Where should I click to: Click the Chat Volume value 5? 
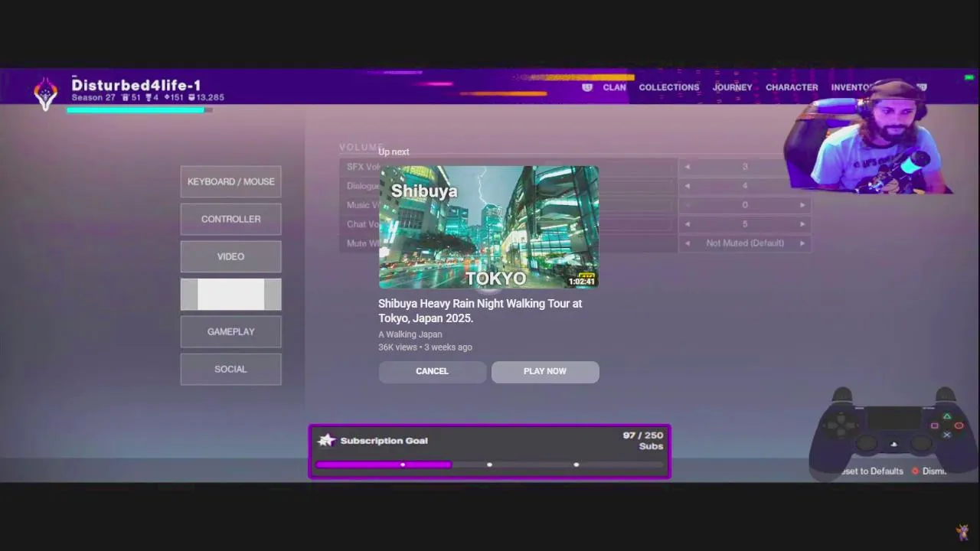click(745, 224)
